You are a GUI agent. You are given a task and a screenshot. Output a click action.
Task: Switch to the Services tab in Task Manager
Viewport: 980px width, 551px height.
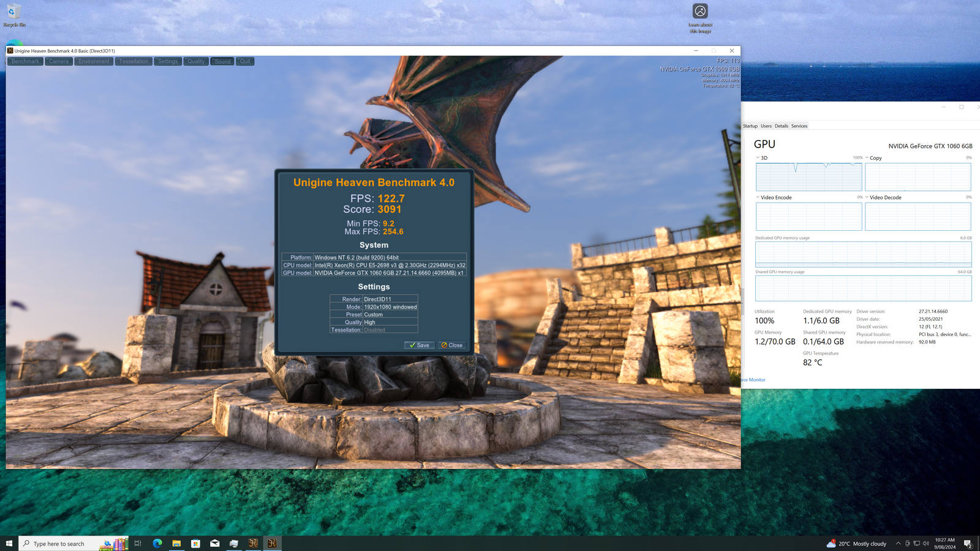point(799,126)
